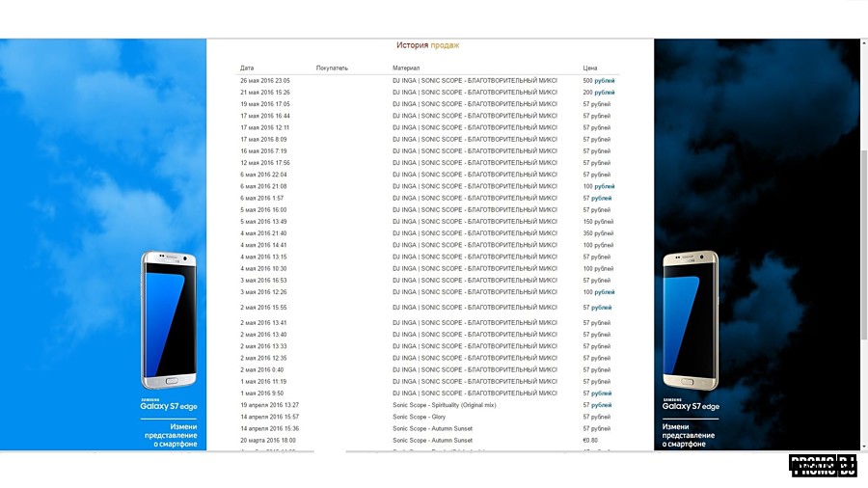This screenshot has width=868, height=488.
Task: Open the mix sold 26 мая 2016 23:05
Action: point(475,81)
